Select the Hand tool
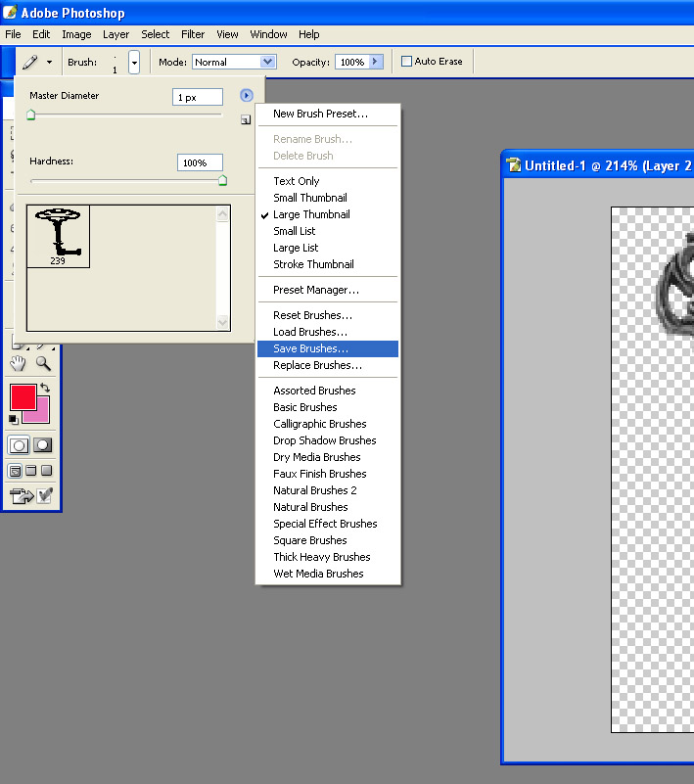694x784 pixels. (18, 363)
